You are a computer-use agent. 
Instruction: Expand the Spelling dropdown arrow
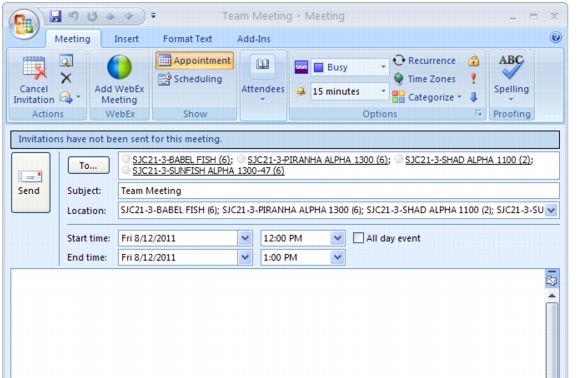click(x=511, y=99)
